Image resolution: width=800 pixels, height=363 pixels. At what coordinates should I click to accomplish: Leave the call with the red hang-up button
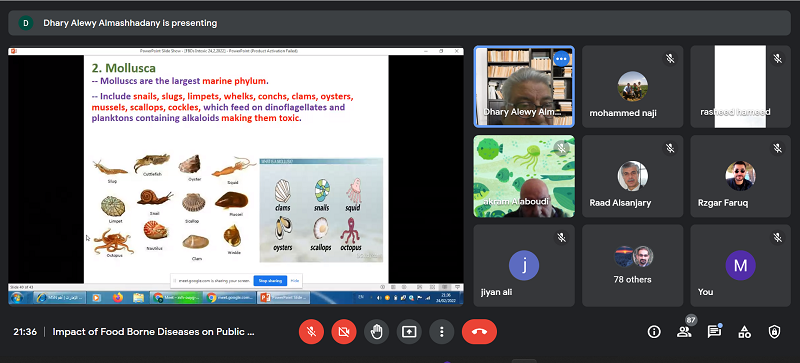tap(480, 332)
